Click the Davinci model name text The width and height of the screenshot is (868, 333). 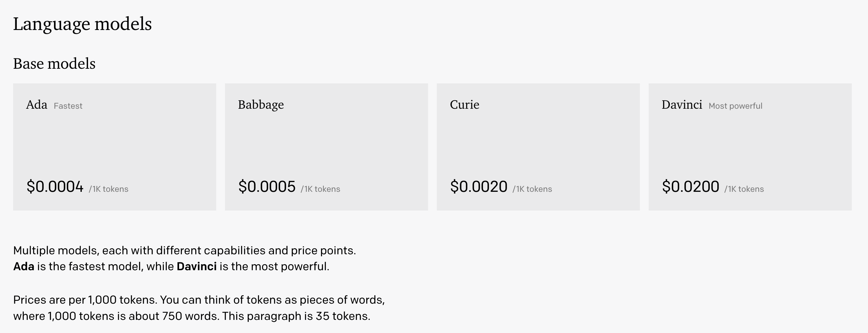(682, 105)
